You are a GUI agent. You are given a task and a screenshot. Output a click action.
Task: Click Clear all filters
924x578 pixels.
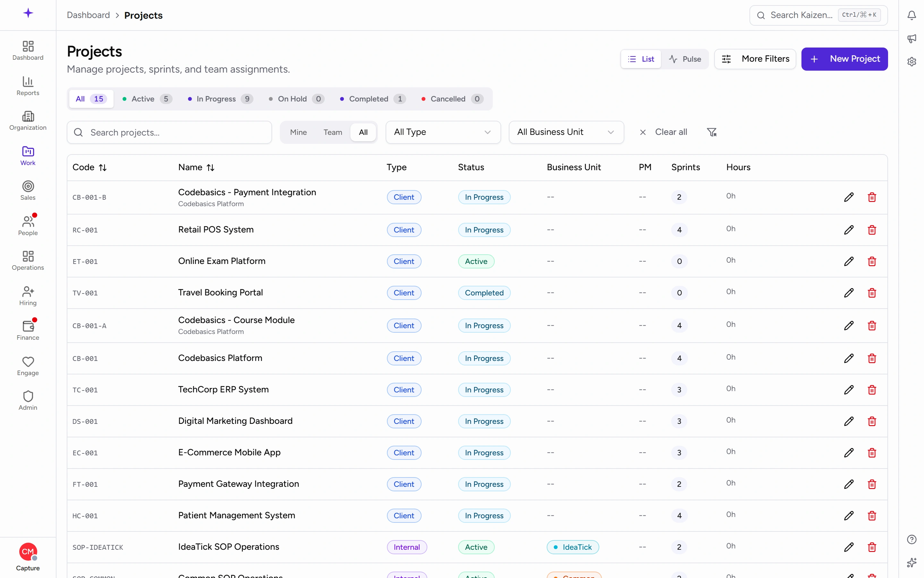point(663,132)
